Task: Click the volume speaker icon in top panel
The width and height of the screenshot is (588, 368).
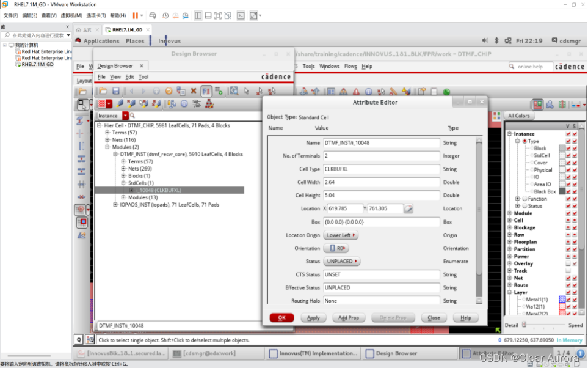Action: [x=485, y=40]
